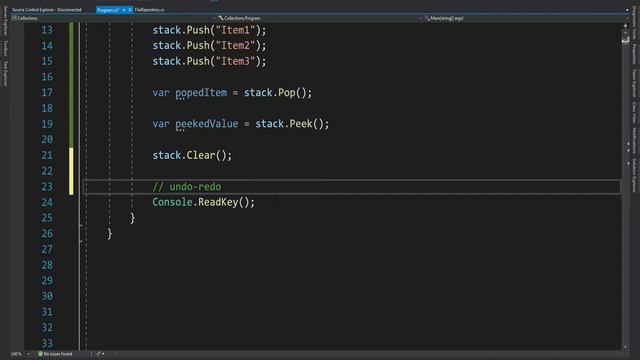640x360 pixels.
Task: Click the "Item3" string literal
Action: point(235,61)
